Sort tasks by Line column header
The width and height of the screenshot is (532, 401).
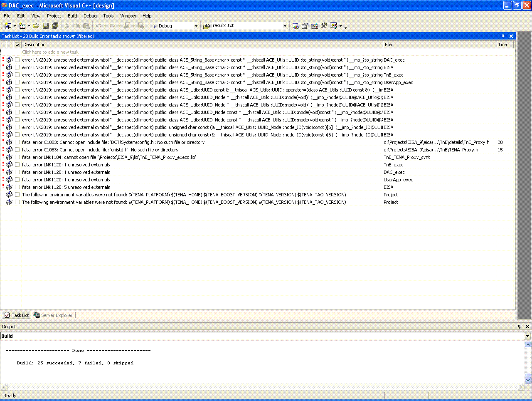[506, 45]
